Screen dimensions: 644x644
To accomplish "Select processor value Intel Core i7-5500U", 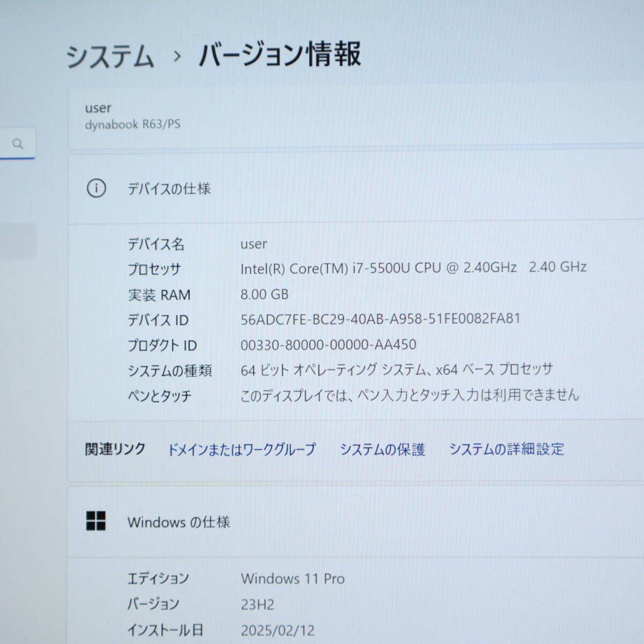I will 413,268.
